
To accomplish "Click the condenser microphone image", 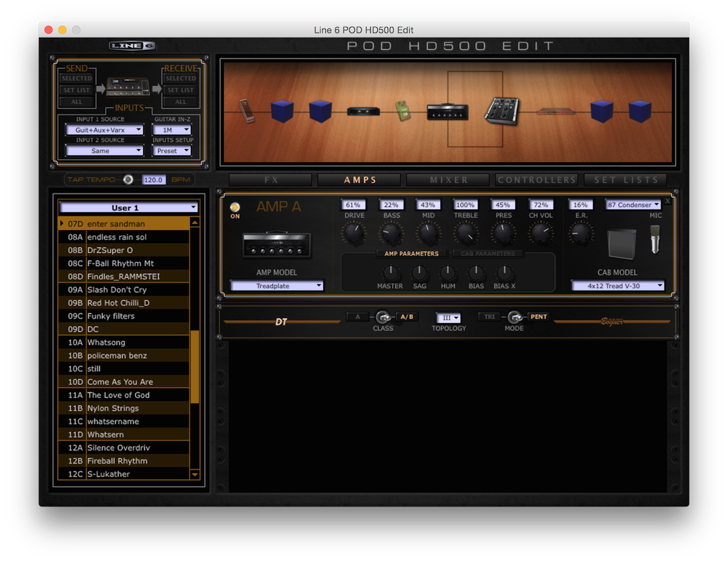I will [x=655, y=240].
